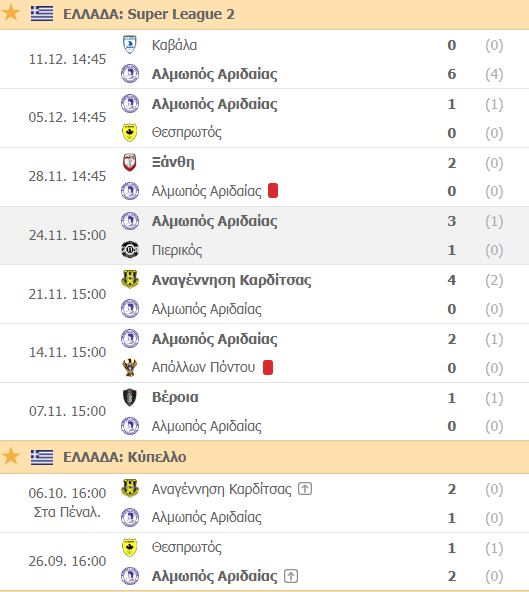Select Αναγέννηση Καρδίτσας in the 21.11. match
Screen dimensions: 529x592
tap(231, 280)
